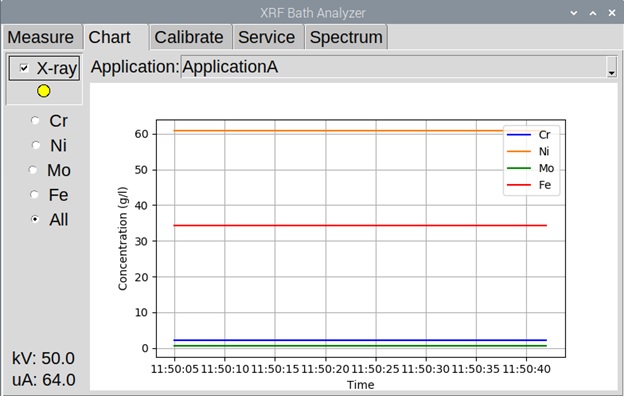This screenshot has height=396, width=625.
Task: Click the red Fe legend line
Action: [x=519, y=185]
